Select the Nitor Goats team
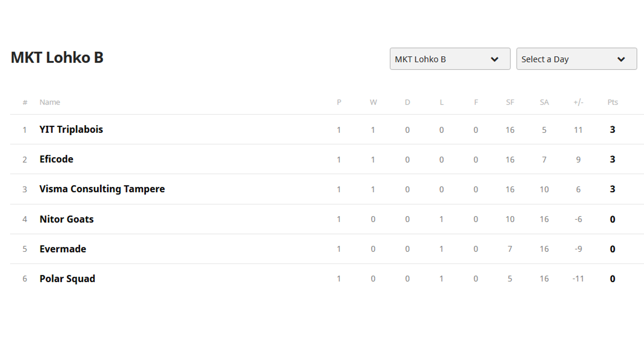Screen dimensions: 644x338 (x=66, y=219)
